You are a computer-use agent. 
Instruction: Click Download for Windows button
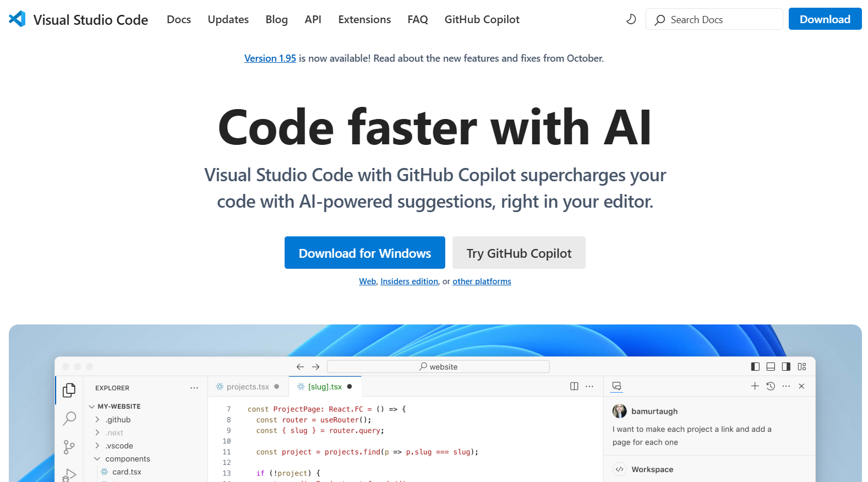tap(364, 253)
